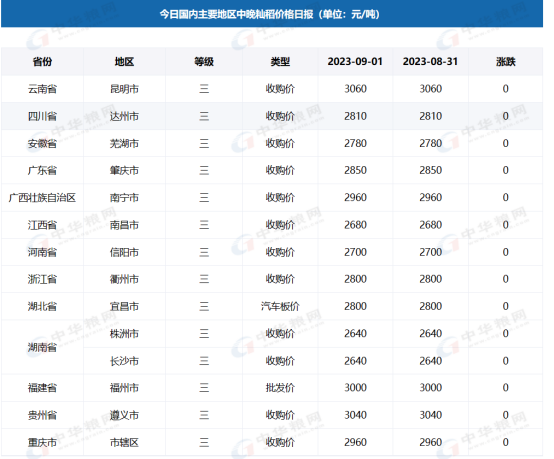
Task: Click 广西壮族自治区 province cell
Action: coord(42,198)
